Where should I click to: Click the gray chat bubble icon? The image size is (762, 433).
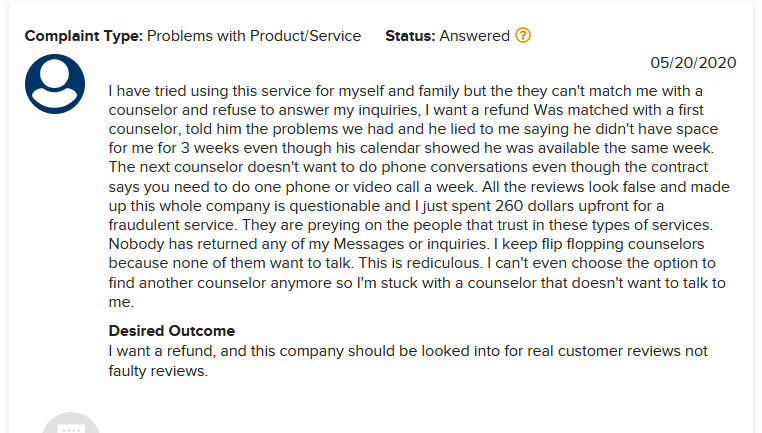coord(71,426)
